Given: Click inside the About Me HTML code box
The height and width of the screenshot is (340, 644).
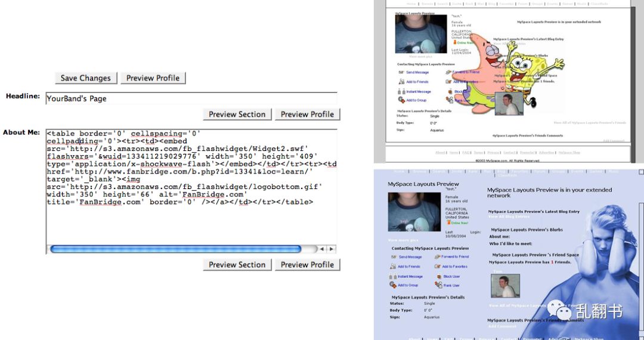Looking at the screenshot, I should coord(191,187).
